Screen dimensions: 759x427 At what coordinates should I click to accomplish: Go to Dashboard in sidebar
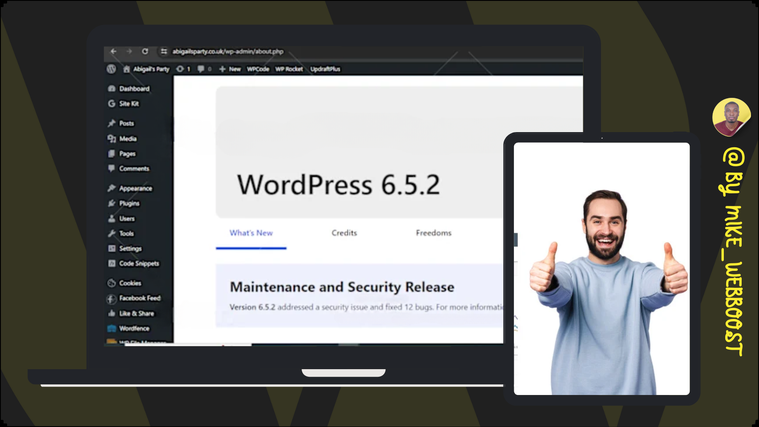tap(129, 89)
